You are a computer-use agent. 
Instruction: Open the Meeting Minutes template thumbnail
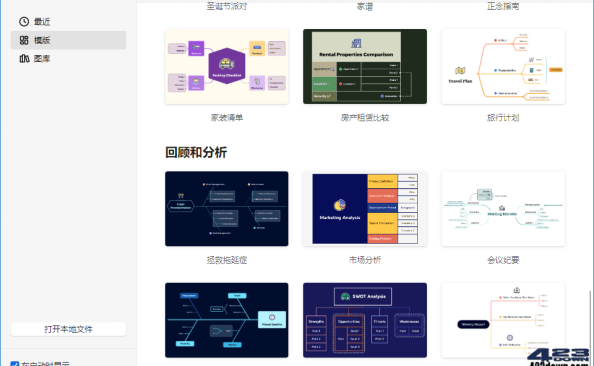point(503,209)
